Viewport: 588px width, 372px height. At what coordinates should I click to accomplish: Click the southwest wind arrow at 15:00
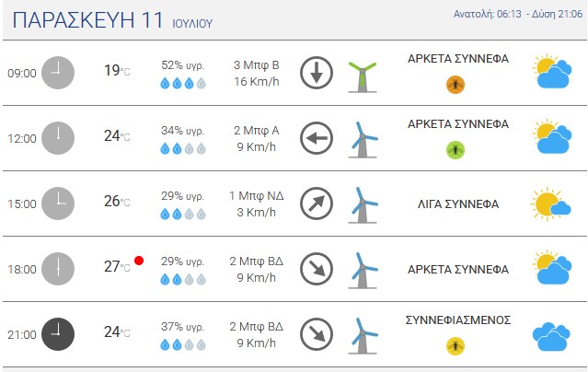click(317, 203)
